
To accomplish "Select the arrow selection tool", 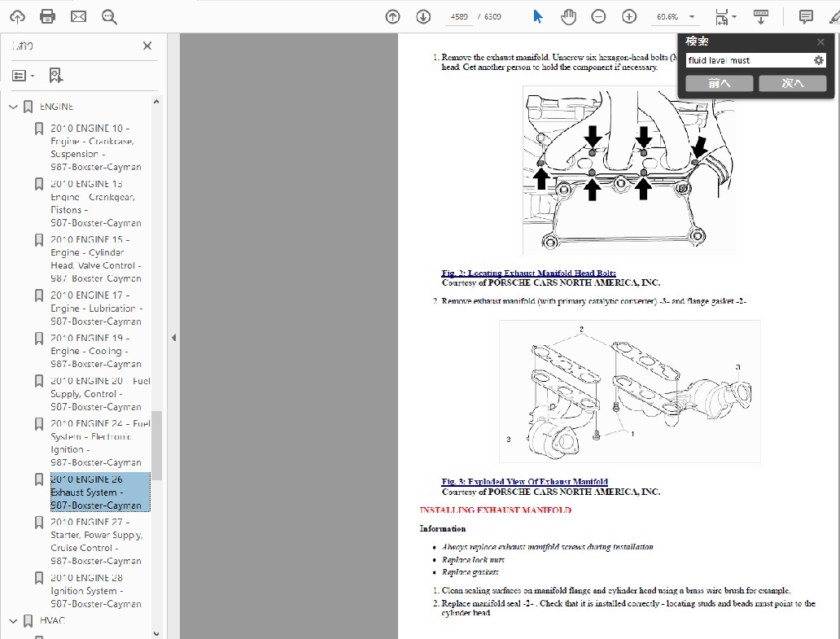I will point(538,16).
